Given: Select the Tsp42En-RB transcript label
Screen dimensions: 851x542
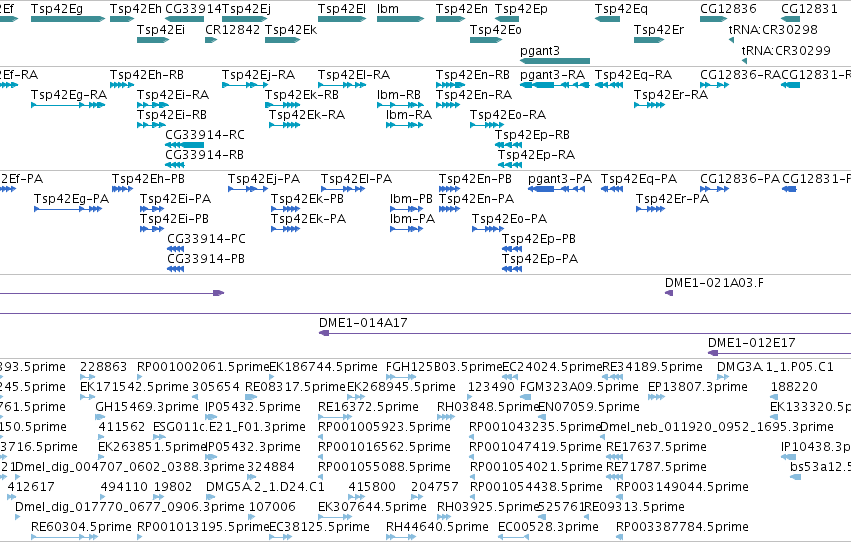Looking at the screenshot, I should (x=473, y=75).
